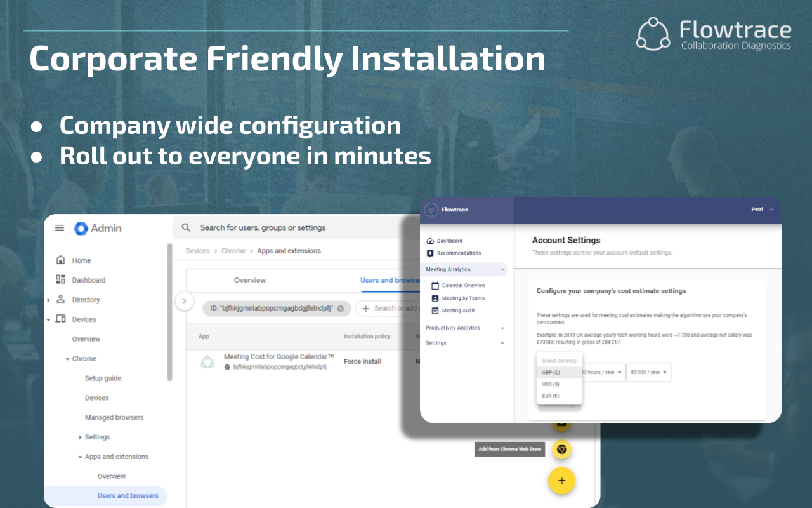This screenshot has height=508, width=812.
Task: Collapse the Devices tree arrow
Action: pyautogui.click(x=48, y=320)
